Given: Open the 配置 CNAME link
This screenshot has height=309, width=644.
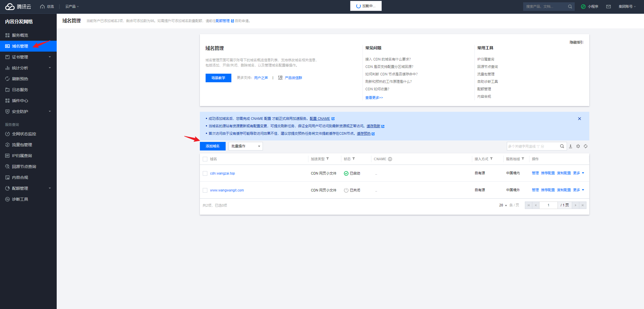Looking at the screenshot, I should tap(320, 119).
